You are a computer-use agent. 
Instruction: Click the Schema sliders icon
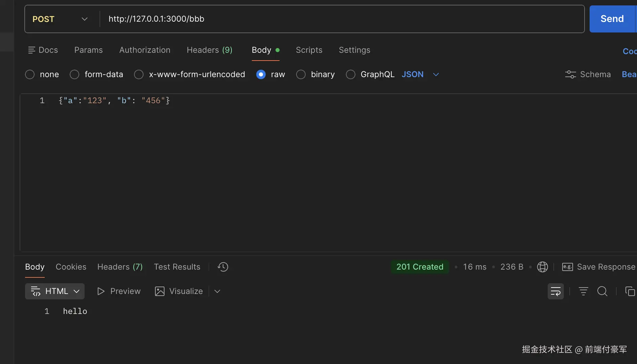[x=570, y=74]
